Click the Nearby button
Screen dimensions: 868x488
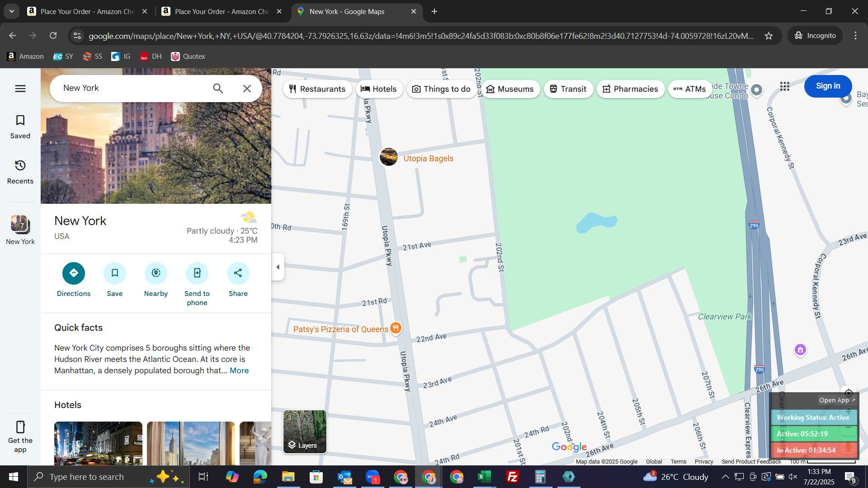click(156, 280)
